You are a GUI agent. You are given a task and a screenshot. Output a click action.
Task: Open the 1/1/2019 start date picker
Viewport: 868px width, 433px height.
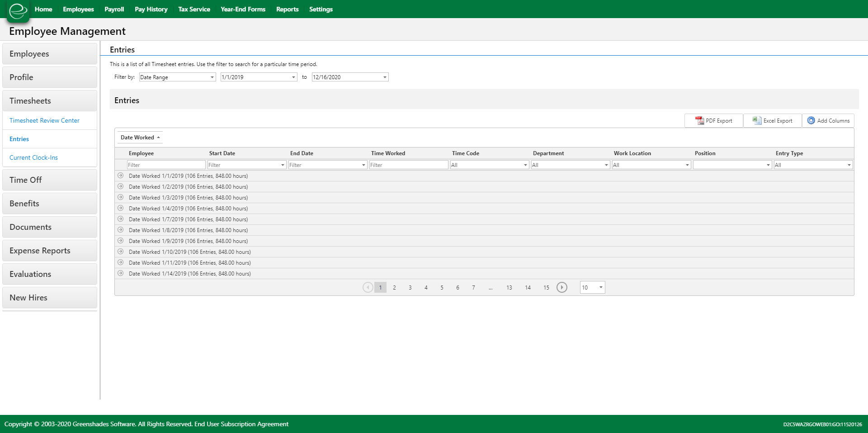pos(293,77)
